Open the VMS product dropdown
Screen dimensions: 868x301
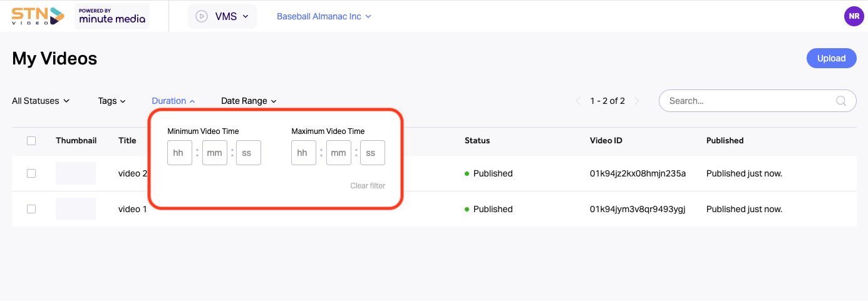[x=222, y=16]
